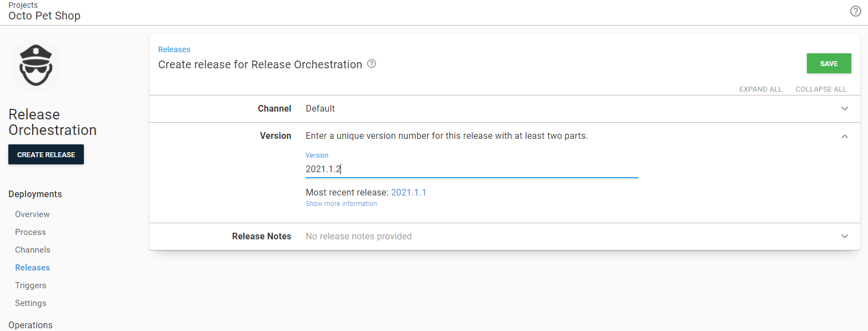
Task: Expand all sections with EXPAND ALL
Action: pos(761,89)
